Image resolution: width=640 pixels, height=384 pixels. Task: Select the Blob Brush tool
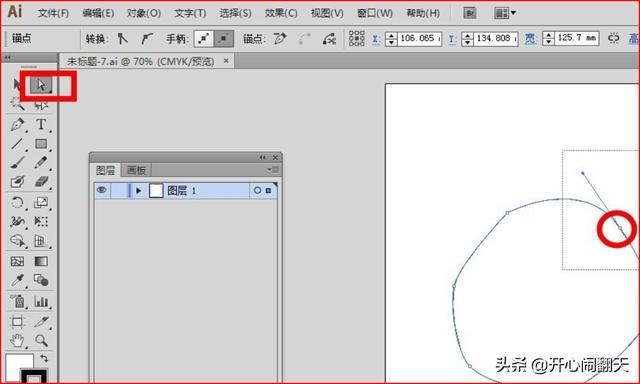pyautogui.click(x=17, y=182)
